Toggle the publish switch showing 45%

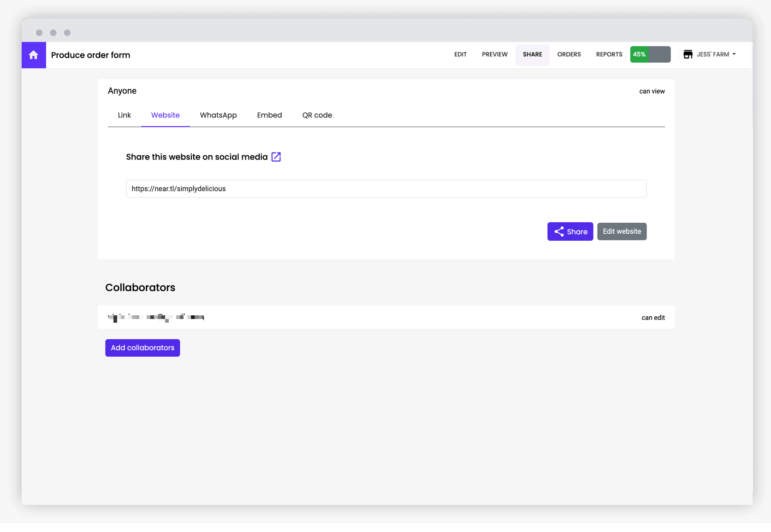[650, 54]
